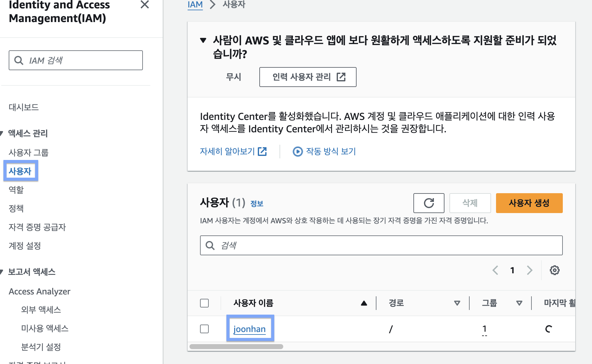Open 정책 in the sidebar menu
Screen dimensions: 592x364
(x=16, y=208)
